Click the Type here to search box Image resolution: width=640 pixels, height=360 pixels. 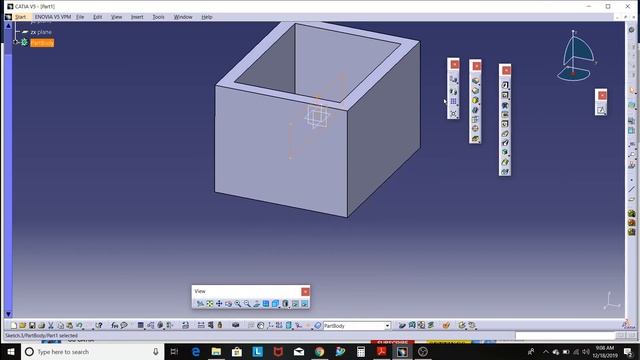93,351
